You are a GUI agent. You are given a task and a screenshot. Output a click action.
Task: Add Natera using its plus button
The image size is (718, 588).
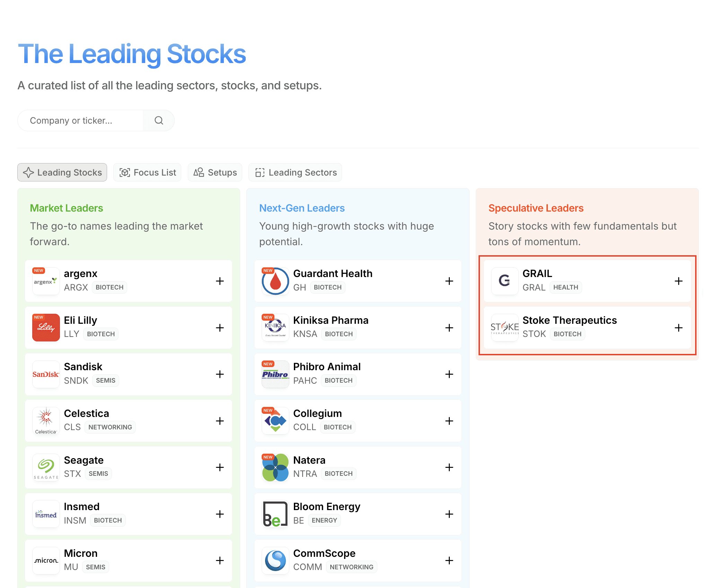tap(449, 467)
